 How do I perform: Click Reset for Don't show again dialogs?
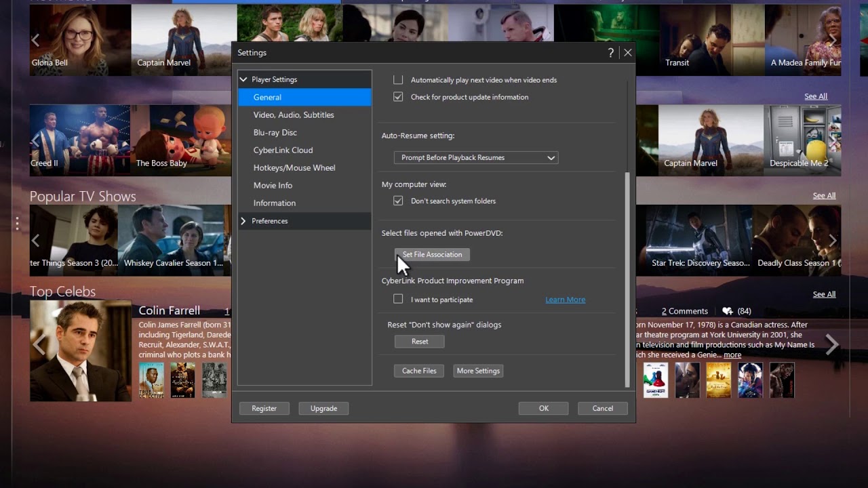pyautogui.click(x=420, y=342)
